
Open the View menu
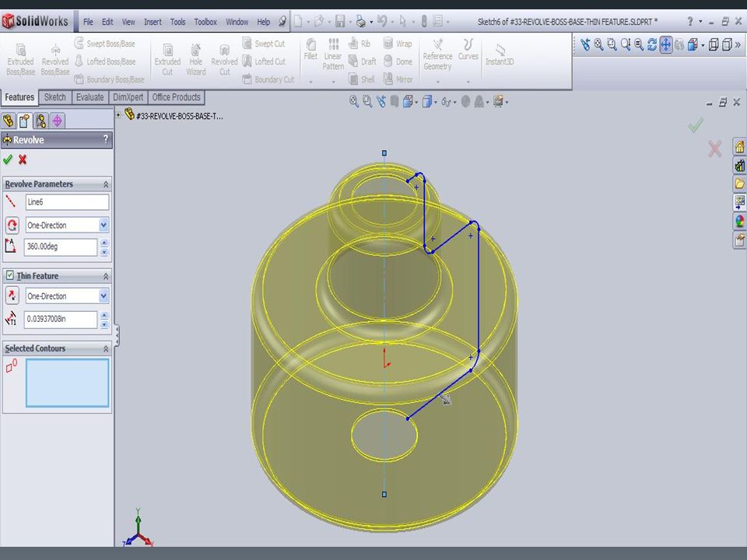(x=128, y=22)
